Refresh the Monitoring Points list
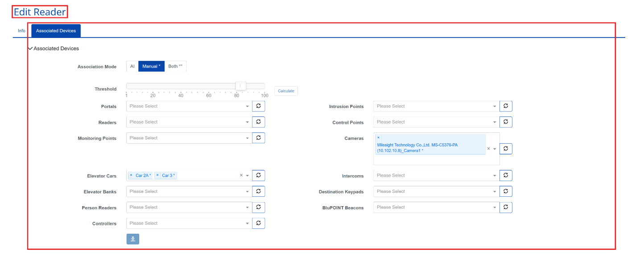Screen dimensions: 644x265 tap(259, 138)
